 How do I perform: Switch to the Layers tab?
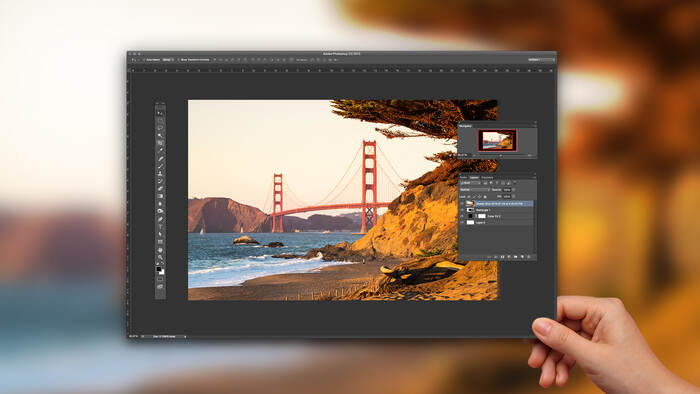[x=474, y=178]
